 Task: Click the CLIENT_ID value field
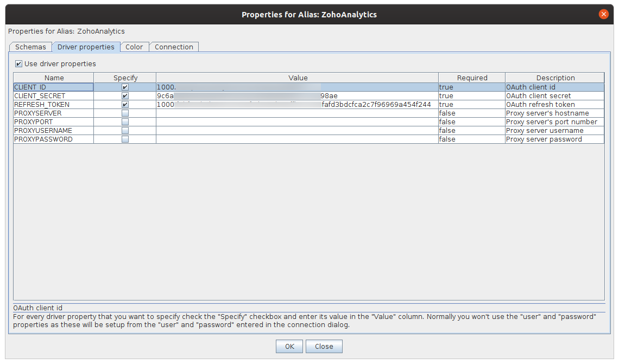tap(297, 87)
